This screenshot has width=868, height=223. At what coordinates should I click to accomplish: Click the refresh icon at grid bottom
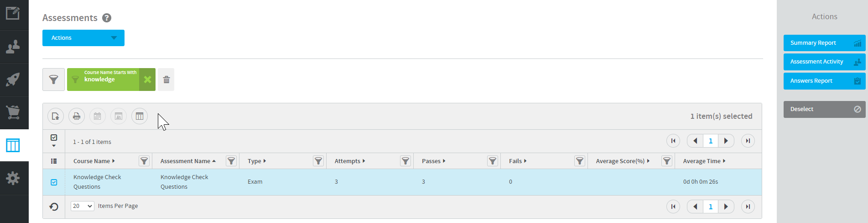[x=54, y=207]
